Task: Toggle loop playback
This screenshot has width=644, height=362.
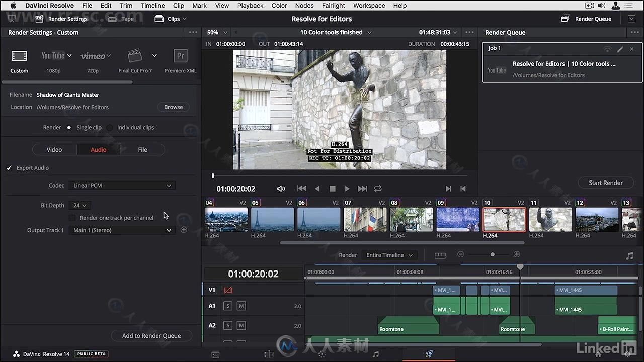Action: pyautogui.click(x=378, y=189)
